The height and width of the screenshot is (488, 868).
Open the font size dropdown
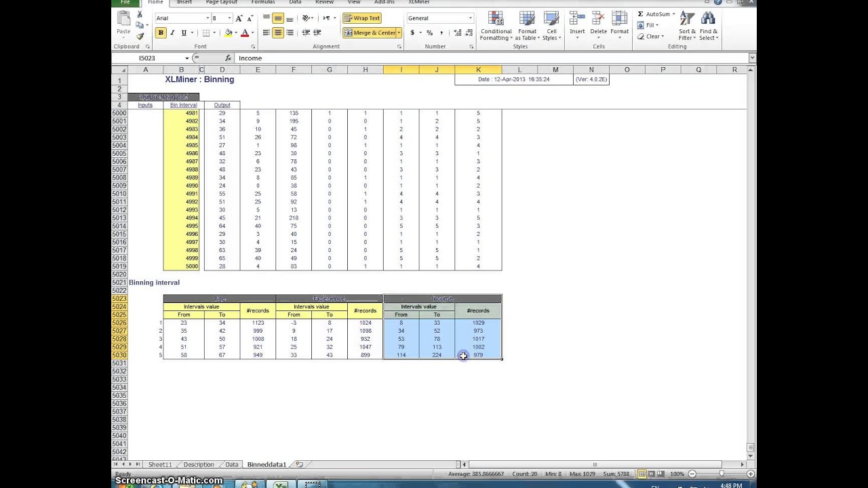point(229,18)
